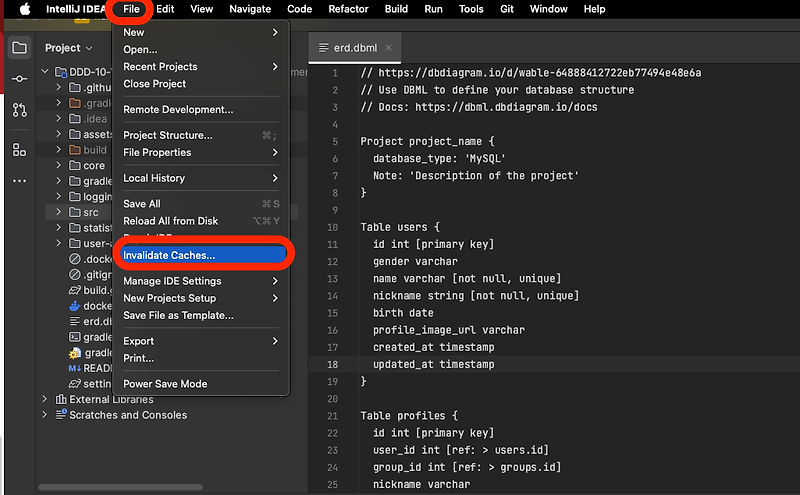Screen dimensions: 800x495
Task: Open the Apple menu
Action: coord(25,9)
